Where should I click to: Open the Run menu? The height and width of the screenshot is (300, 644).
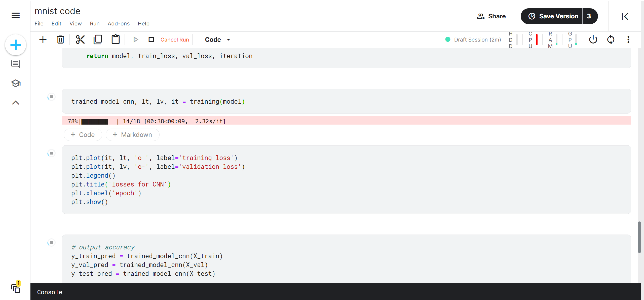tap(94, 23)
